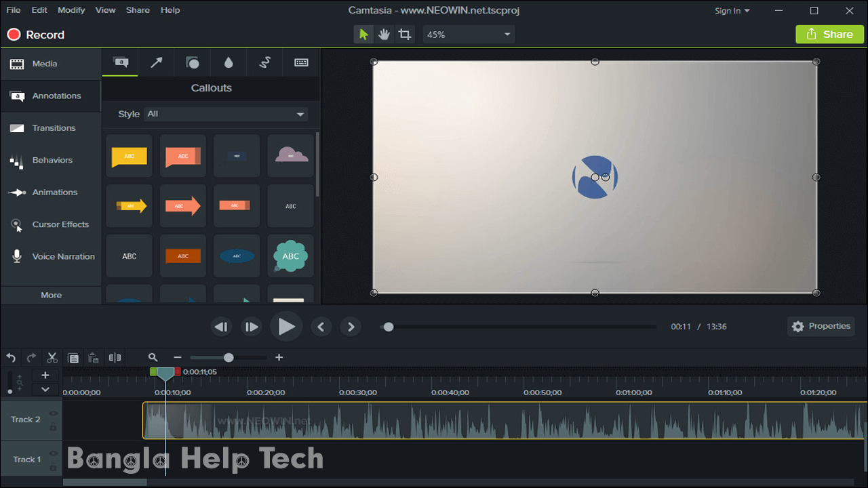This screenshot has height=488, width=868.
Task: Toggle Track 2 visibility eye icon
Action: click(x=53, y=413)
